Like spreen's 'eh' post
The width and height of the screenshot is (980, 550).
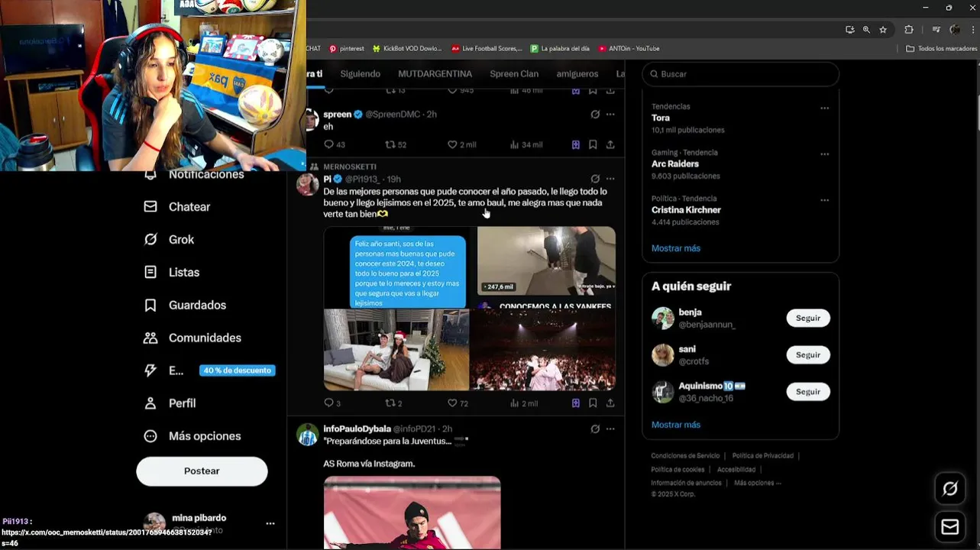(452, 144)
